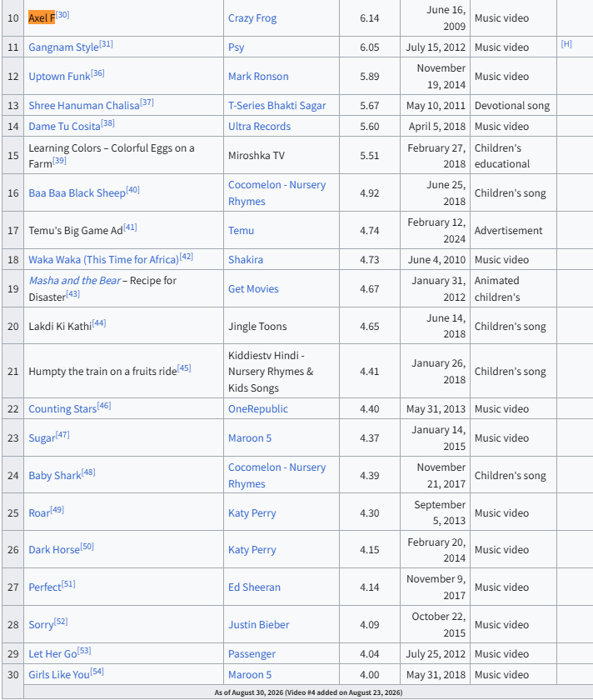The image size is (593, 700).
Task: Open the Crazy Frog uploader link
Action: point(252,18)
